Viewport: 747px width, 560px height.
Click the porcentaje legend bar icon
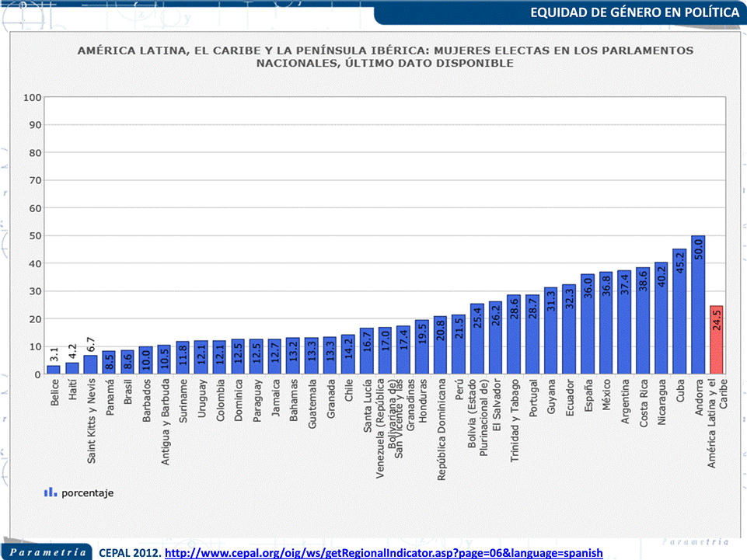coord(51,492)
